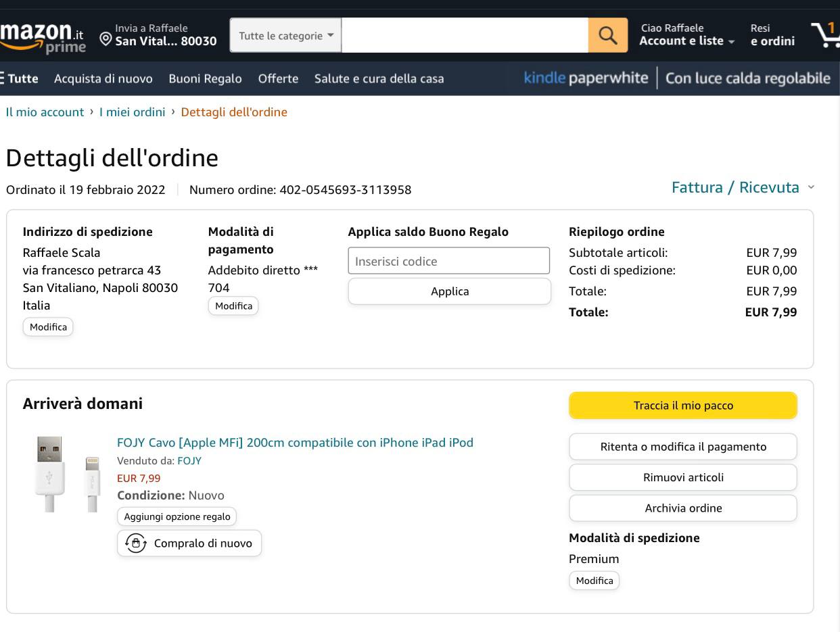Viewport: 840px width, 632px height.
Task: Click the magnifying glass search icon
Action: click(x=607, y=35)
